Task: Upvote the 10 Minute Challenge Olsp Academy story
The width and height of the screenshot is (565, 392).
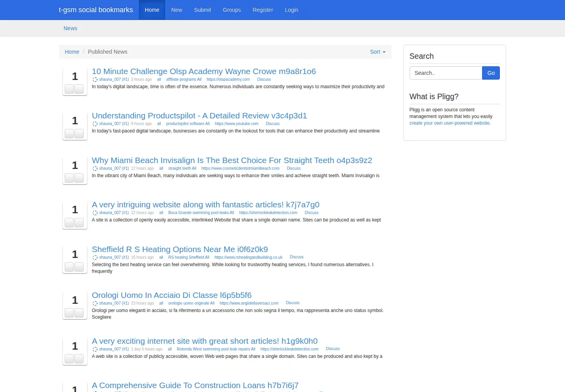Action: pos(69,89)
